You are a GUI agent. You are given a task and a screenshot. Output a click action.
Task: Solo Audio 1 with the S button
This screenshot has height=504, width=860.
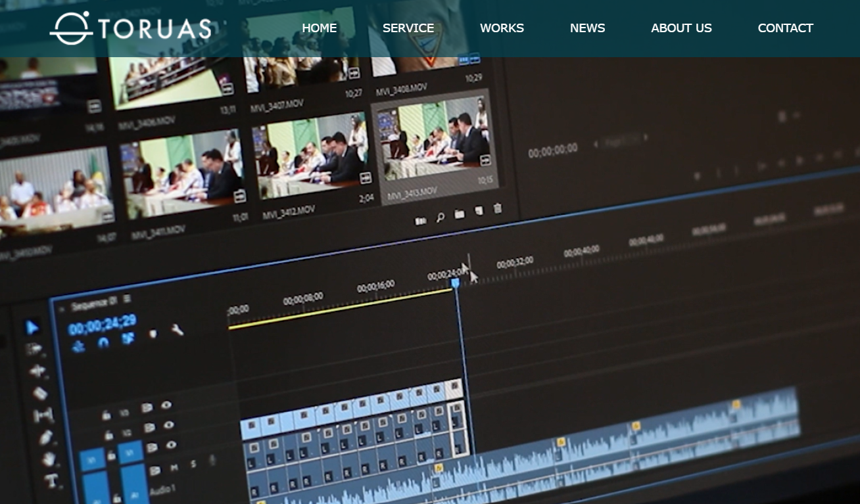(x=193, y=465)
